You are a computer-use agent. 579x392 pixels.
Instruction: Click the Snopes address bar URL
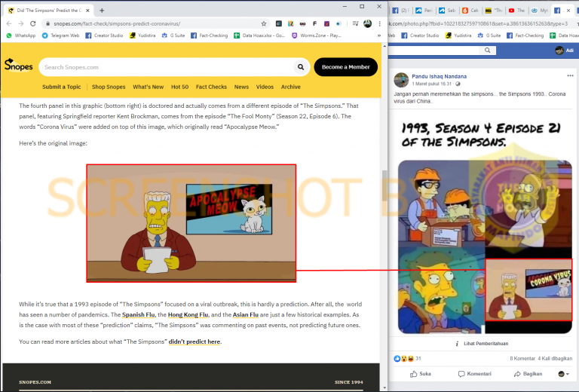click(117, 23)
